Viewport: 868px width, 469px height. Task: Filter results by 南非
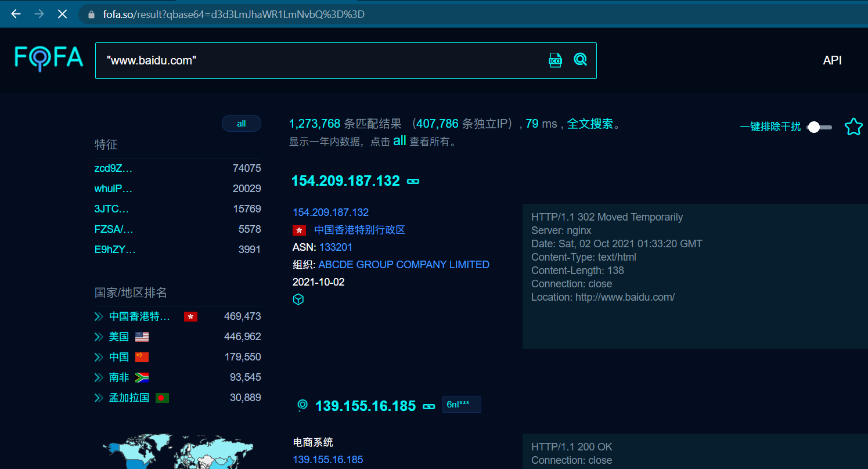point(119,377)
